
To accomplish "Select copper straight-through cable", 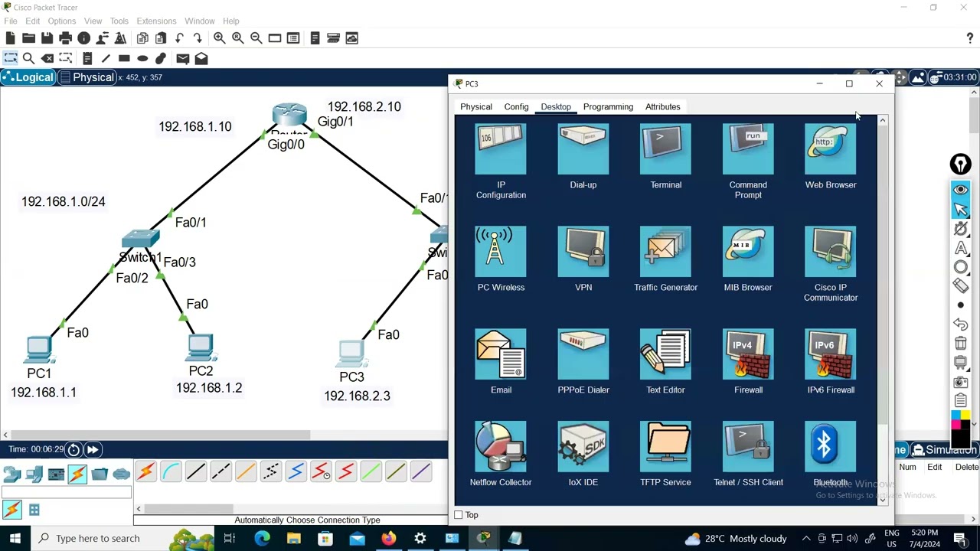I will (x=195, y=472).
